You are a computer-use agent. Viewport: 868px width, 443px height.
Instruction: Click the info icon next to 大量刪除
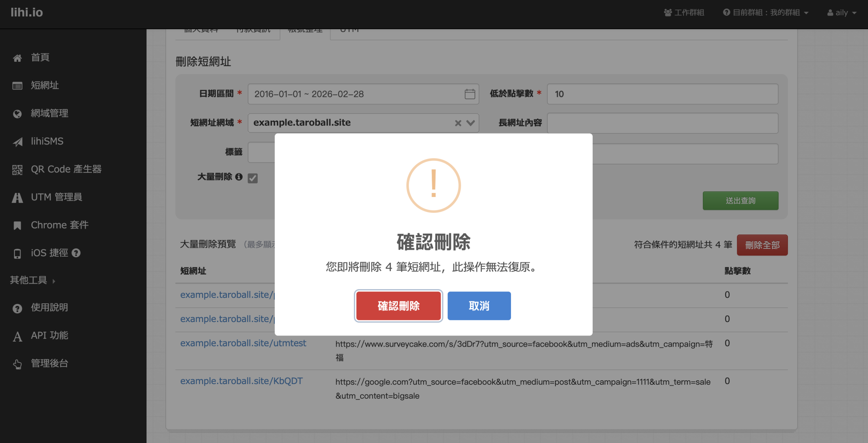[239, 177]
